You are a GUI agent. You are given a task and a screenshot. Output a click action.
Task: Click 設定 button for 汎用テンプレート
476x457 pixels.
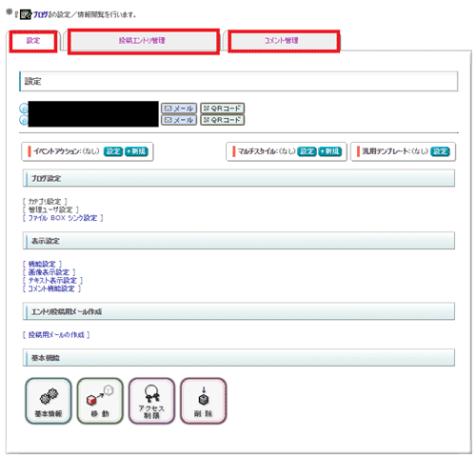(x=440, y=151)
